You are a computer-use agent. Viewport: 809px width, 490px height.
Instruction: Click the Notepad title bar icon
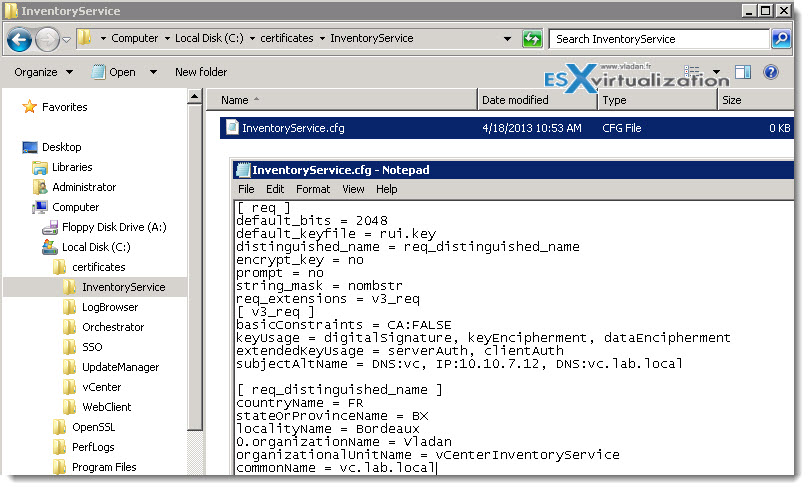click(242, 170)
